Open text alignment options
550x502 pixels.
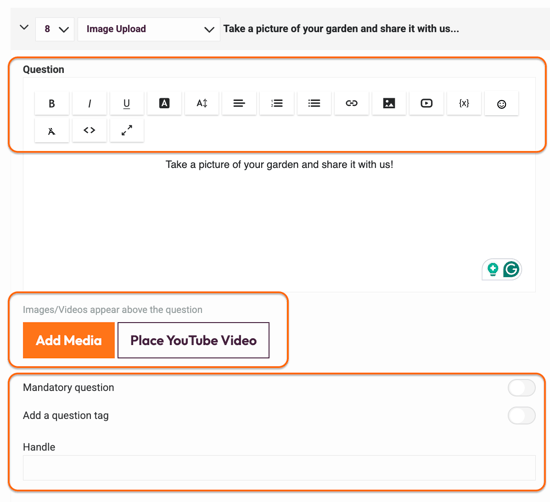tap(239, 103)
